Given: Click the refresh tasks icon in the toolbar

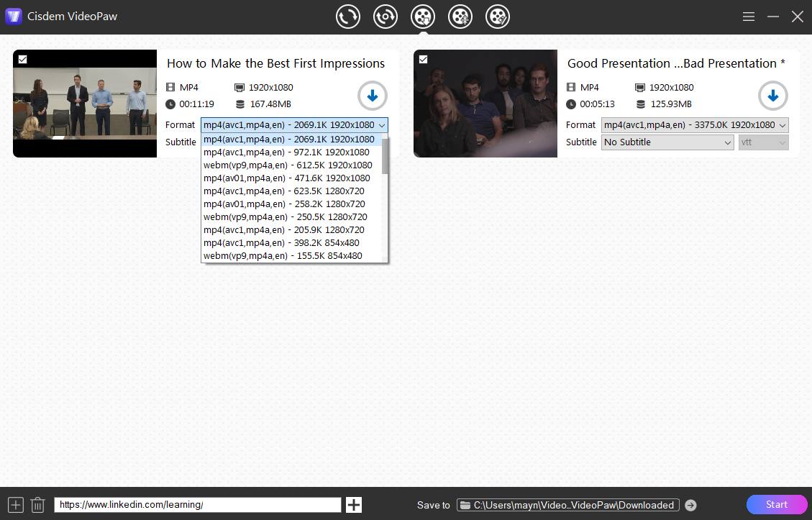Looking at the screenshot, I should tap(348, 16).
